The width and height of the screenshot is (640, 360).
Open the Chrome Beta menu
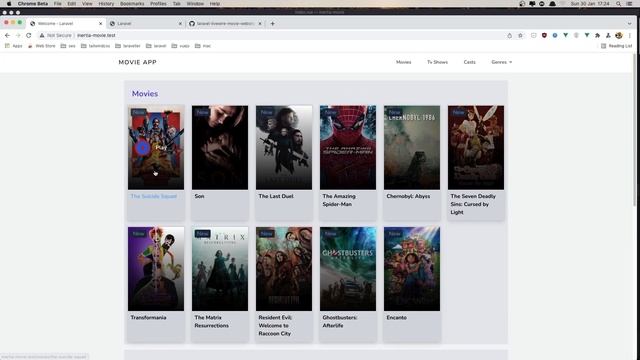pyautogui.click(x=33, y=4)
